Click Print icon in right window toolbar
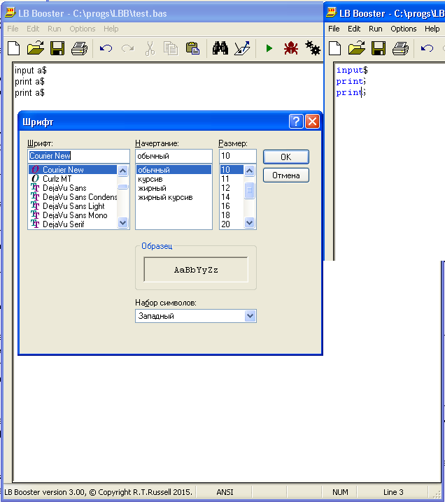This screenshot has width=445, height=504. point(401,48)
